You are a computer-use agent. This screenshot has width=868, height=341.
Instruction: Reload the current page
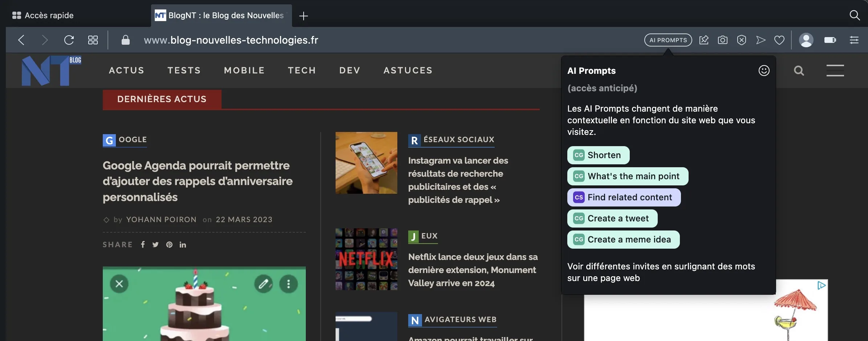coord(69,40)
